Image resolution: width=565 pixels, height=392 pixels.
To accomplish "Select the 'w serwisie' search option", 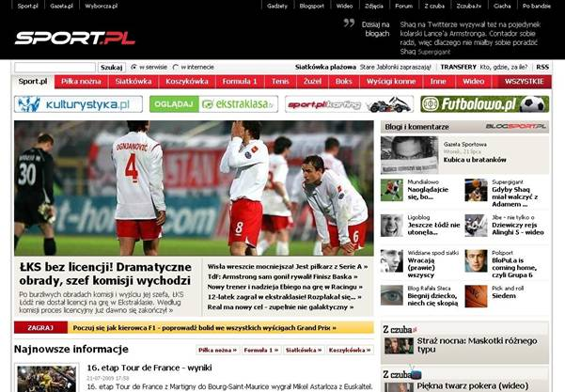I will pos(133,67).
